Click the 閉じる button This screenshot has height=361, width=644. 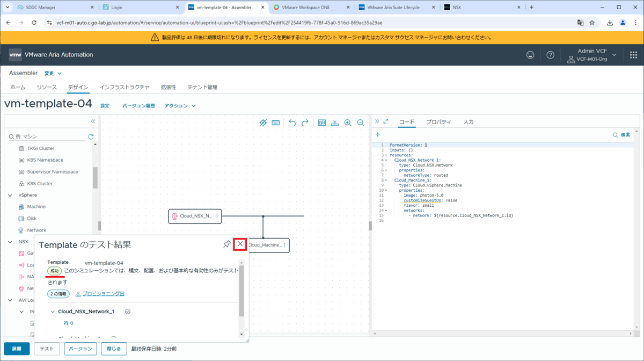click(114, 349)
